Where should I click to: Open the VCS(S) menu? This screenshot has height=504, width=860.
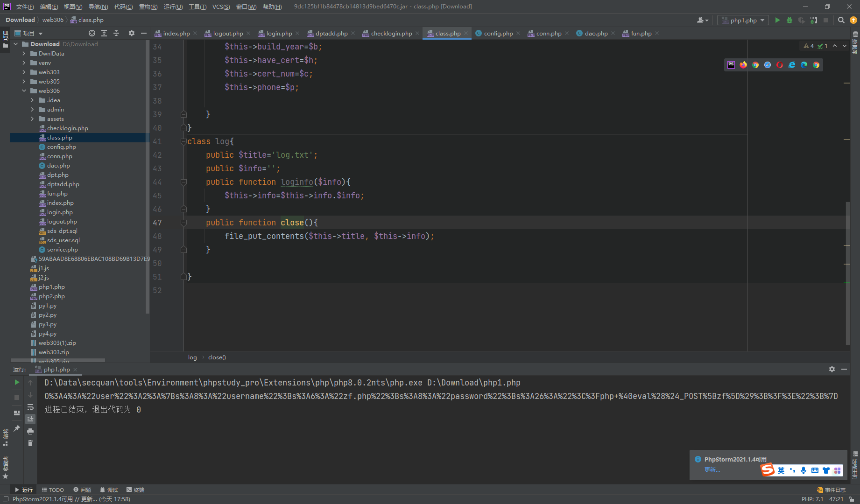pos(221,7)
